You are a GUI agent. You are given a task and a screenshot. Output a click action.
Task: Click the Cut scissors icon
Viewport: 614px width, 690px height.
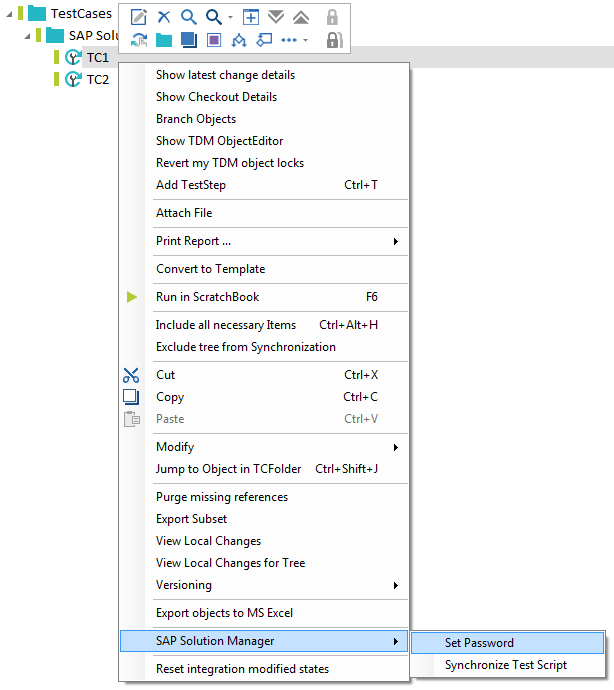click(x=131, y=375)
